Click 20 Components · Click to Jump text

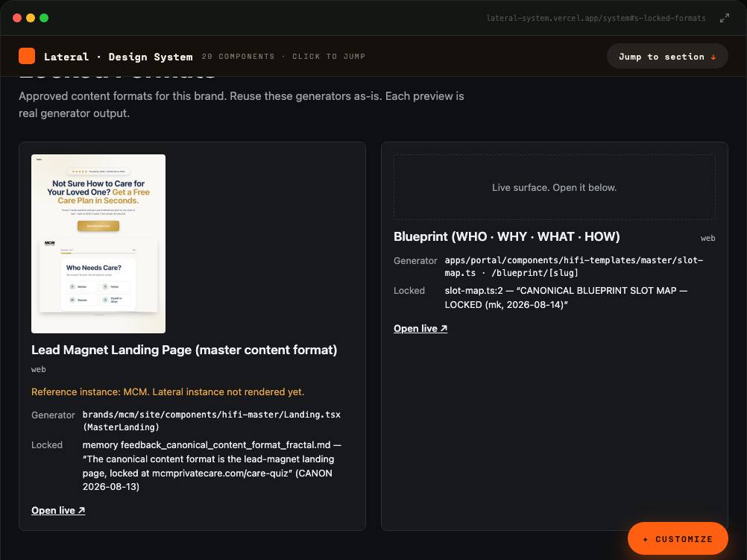coord(283,56)
